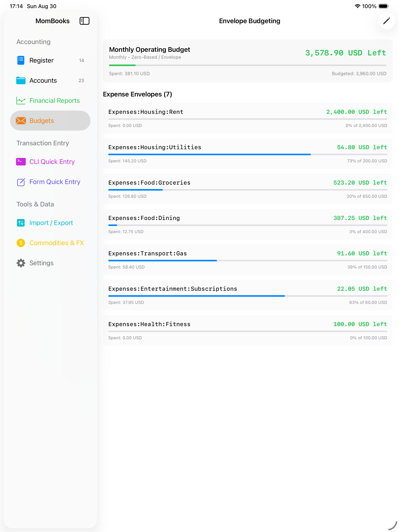Open CLI Quick Entry
Viewport: 399px width, 532px height.
[x=50, y=162]
